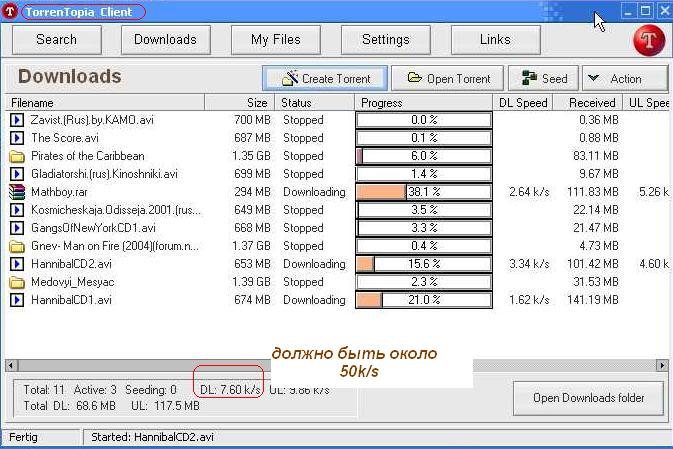Open the My Files tab
The width and height of the screenshot is (673, 449).
coord(276,40)
